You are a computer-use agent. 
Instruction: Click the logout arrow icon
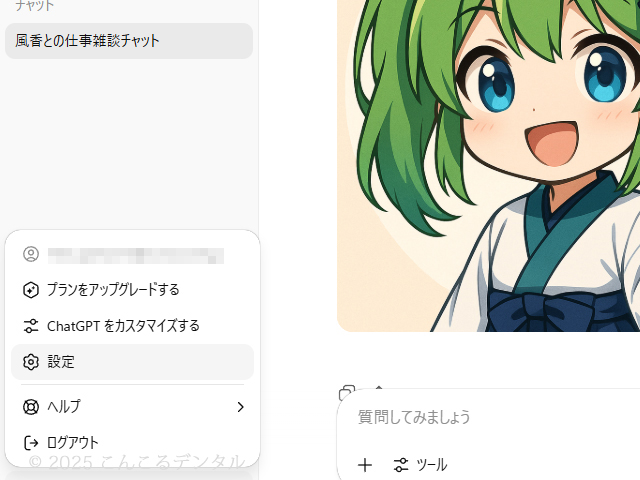[31, 443]
